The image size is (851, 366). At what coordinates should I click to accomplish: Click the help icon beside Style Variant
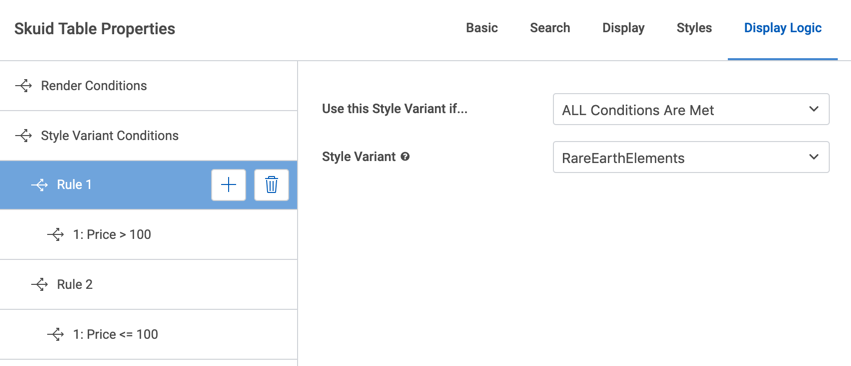pyautogui.click(x=405, y=157)
